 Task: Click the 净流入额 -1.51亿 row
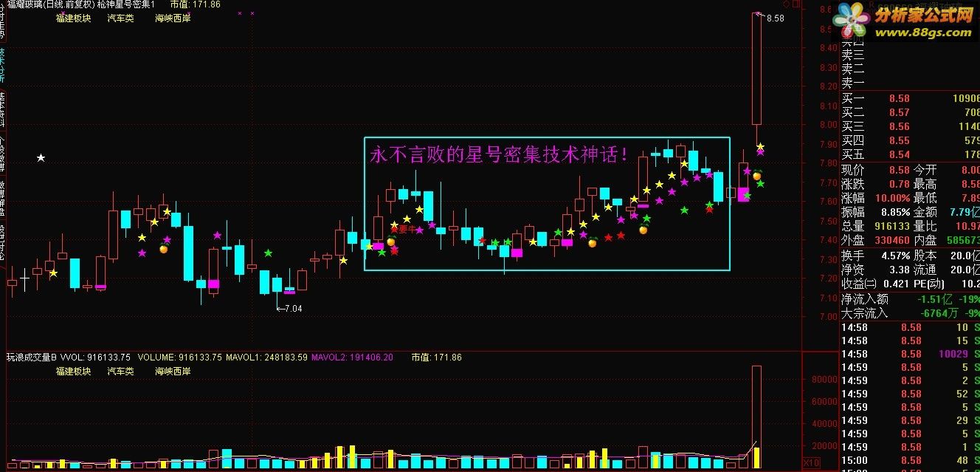click(x=911, y=299)
